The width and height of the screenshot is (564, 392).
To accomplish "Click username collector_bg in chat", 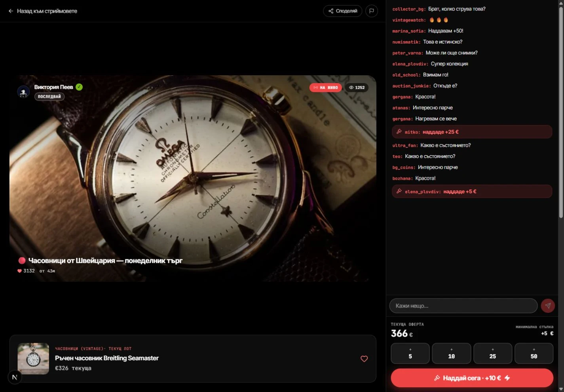I will pyautogui.click(x=409, y=9).
